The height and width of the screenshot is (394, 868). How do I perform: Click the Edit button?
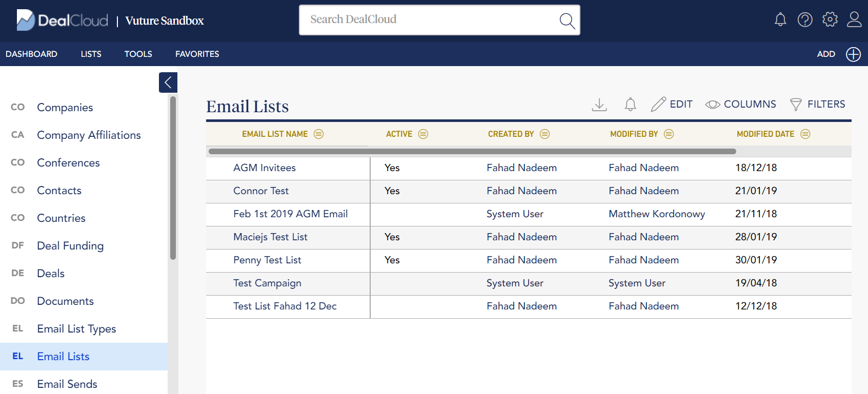pos(672,105)
